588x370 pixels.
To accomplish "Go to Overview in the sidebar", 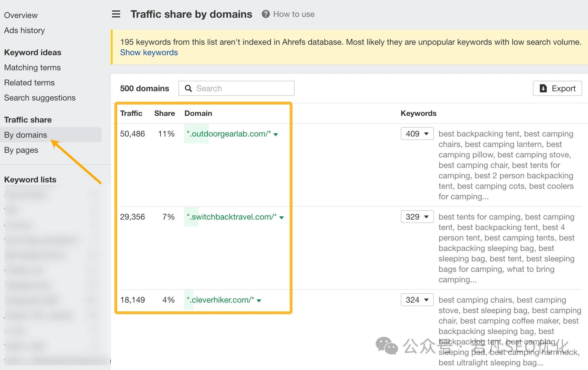I will coord(21,15).
